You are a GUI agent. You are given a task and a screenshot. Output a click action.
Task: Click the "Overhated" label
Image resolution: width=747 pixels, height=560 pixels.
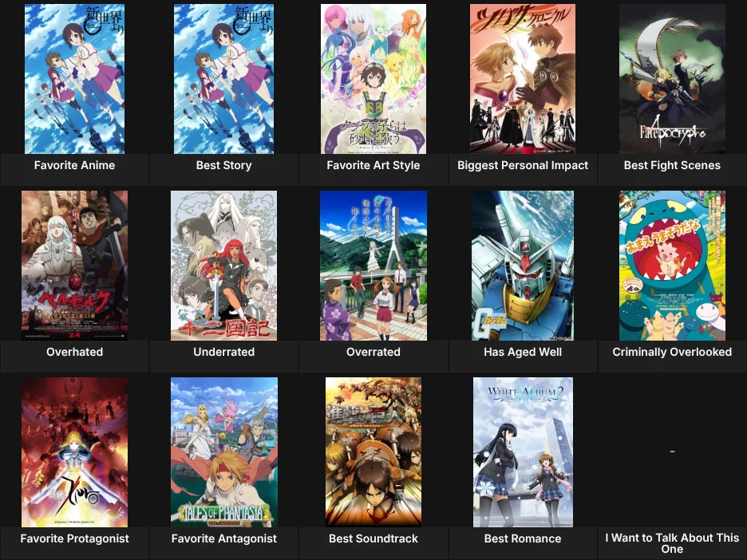[74, 352]
